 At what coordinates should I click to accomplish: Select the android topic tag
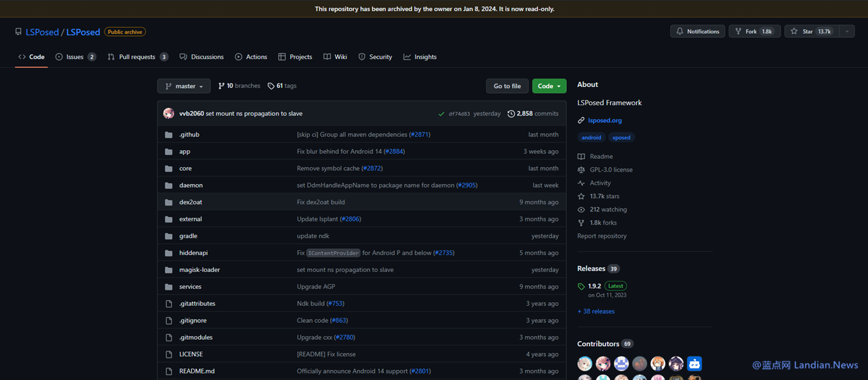591,137
